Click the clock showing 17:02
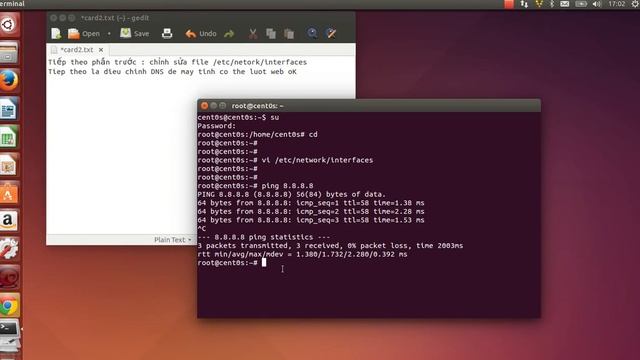 pos(616,4)
